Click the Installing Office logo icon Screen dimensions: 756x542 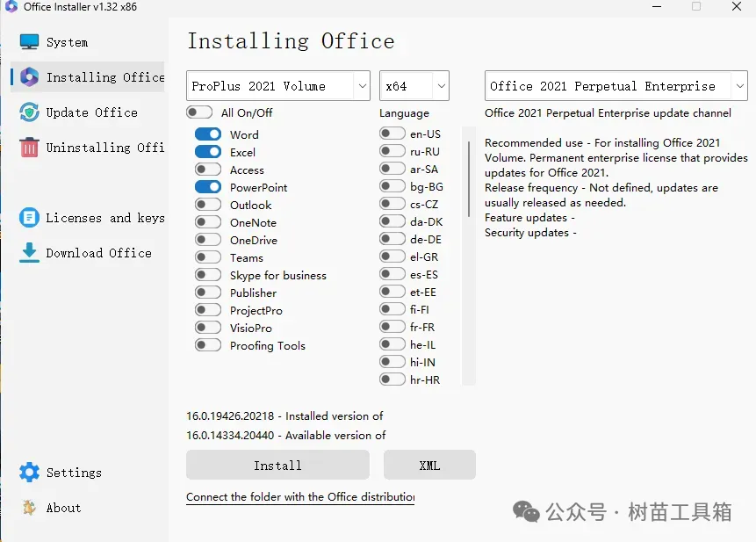30,77
